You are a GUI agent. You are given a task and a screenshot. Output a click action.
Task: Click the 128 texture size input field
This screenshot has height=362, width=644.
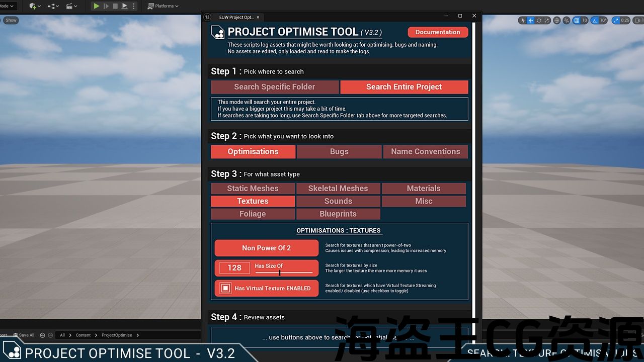(x=234, y=268)
